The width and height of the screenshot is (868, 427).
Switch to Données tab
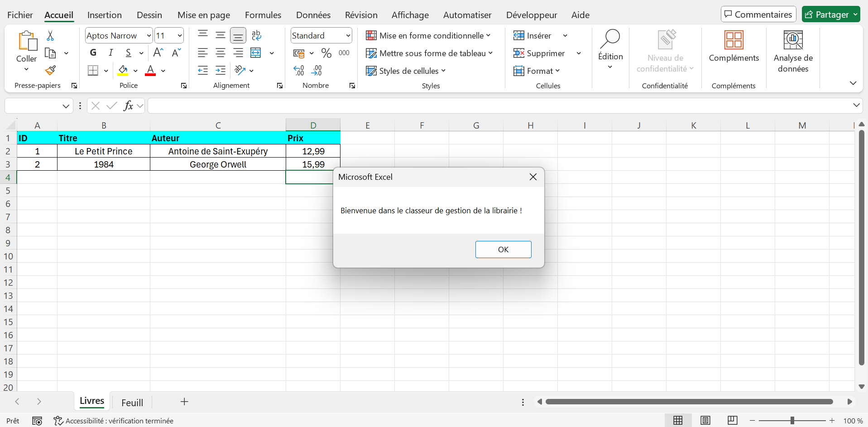[313, 15]
